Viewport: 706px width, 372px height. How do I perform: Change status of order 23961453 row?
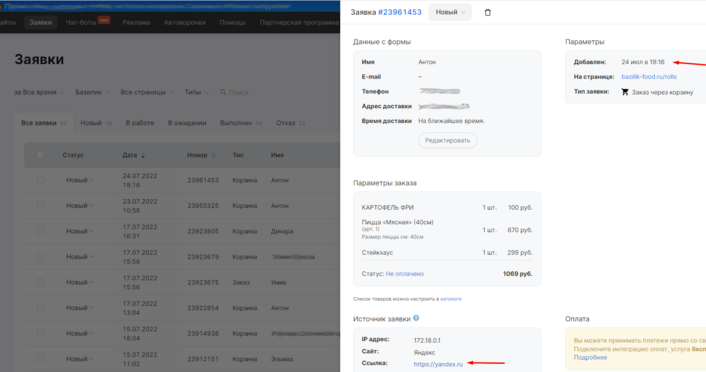(x=80, y=180)
